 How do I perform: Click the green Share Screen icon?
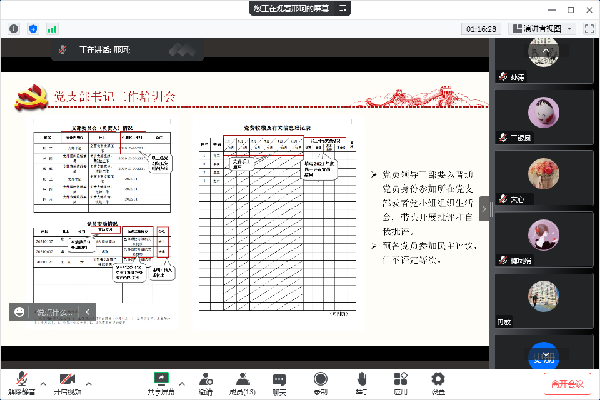point(160,379)
